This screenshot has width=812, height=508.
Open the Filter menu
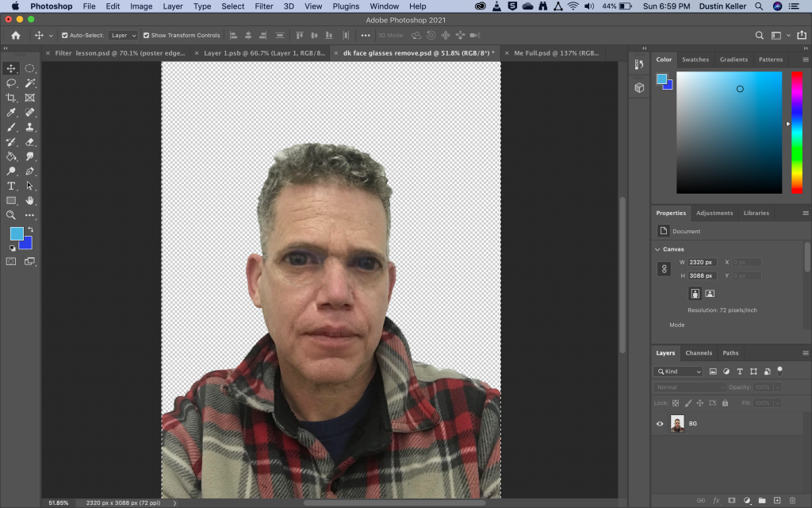(264, 6)
